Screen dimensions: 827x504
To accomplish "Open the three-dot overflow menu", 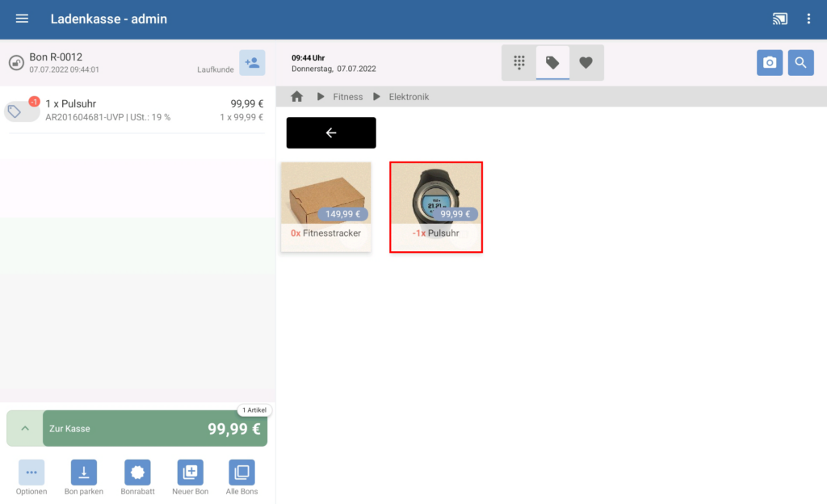I will point(808,19).
